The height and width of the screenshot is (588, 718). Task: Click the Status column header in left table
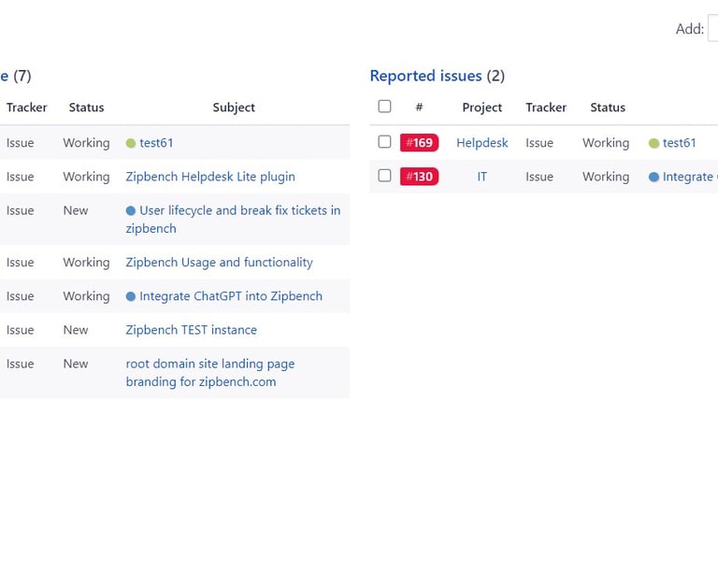coord(87,108)
